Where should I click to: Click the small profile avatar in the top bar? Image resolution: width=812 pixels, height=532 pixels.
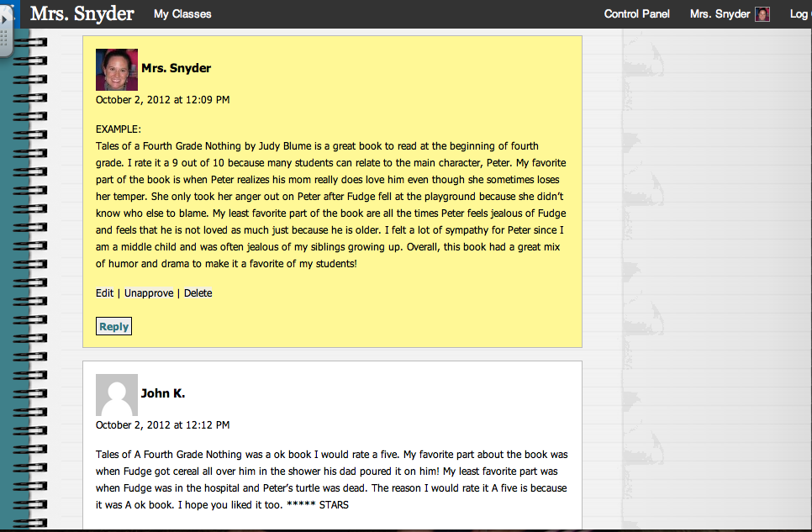pyautogui.click(x=762, y=13)
